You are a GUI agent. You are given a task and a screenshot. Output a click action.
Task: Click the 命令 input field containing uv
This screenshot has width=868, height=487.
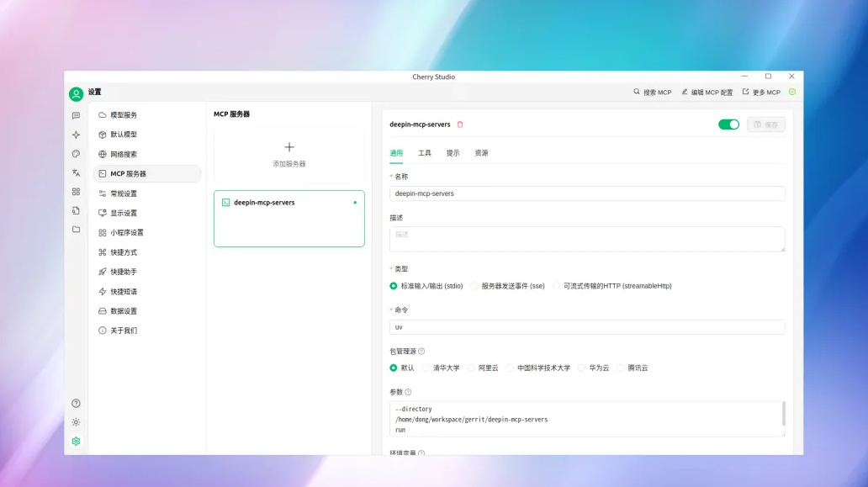click(587, 327)
